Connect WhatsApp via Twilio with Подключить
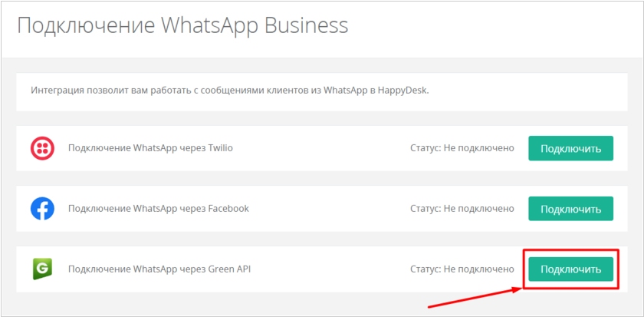 (x=570, y=148)
